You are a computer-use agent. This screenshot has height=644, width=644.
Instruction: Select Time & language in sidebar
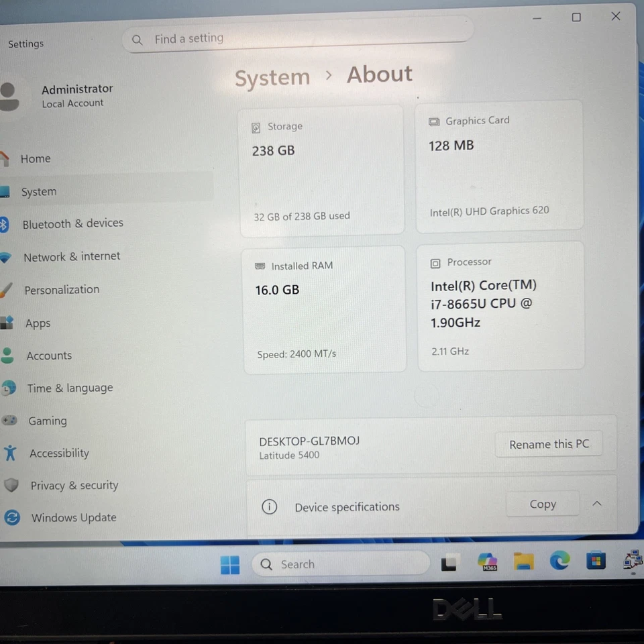[69, 388]
